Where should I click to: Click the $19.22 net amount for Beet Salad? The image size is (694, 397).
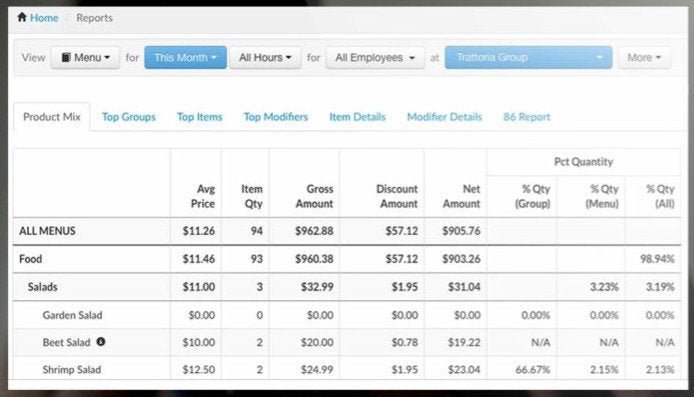click(464, 342)
